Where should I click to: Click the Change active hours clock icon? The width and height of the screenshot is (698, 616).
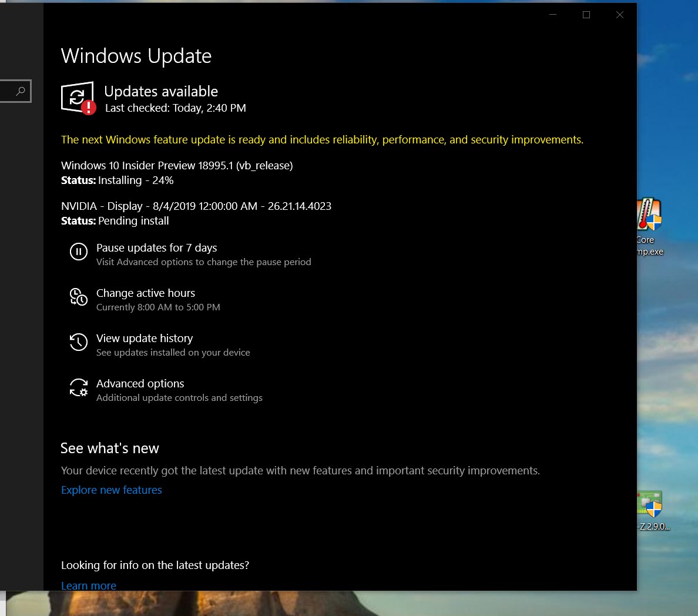pyautogui.click(x=79, y=297)
